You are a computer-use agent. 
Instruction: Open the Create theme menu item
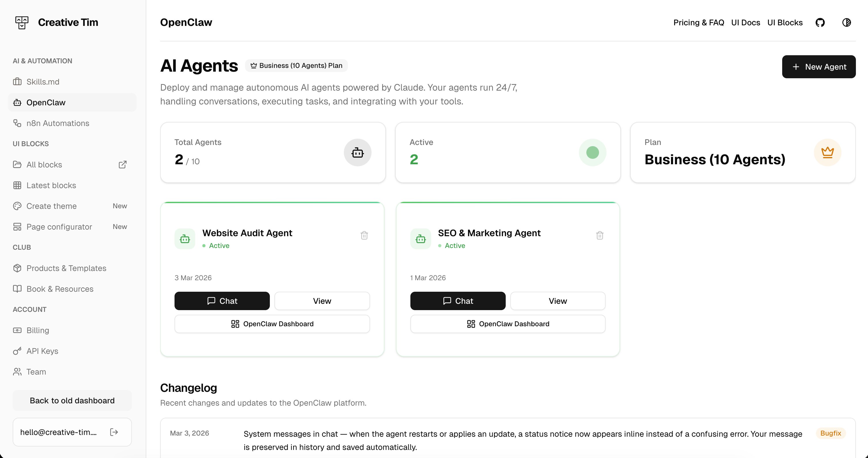(x=72, y=206)
